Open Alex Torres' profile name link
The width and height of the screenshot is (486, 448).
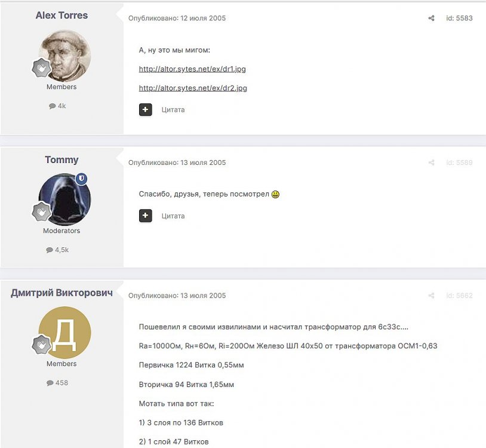[x=61, y=15]
